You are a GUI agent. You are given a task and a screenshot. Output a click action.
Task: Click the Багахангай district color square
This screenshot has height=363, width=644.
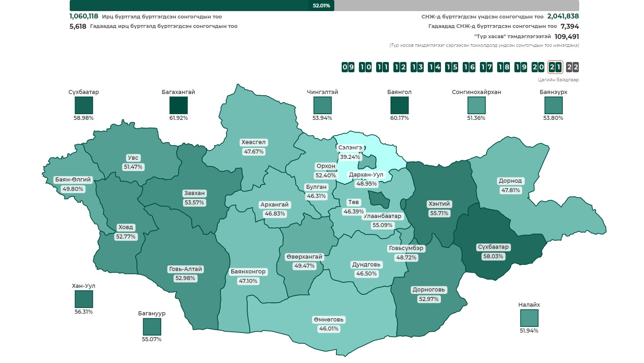(x=178, y=105)
